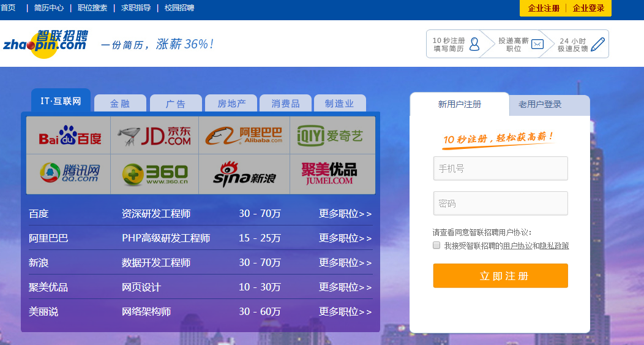Image resolution: width=644 pixels, height=345 pixels.
Task: Click the 阿里巴巴 company name in list
Action: (48, 238)
